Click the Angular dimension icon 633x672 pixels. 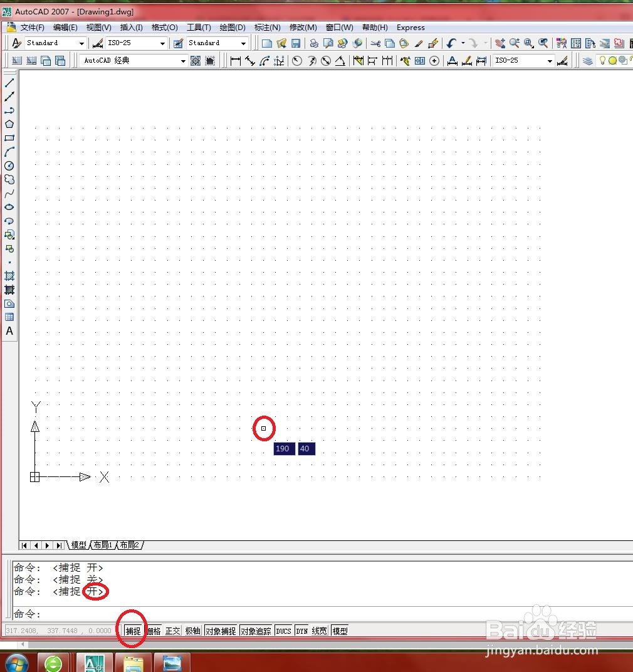[x=340, y=61]
